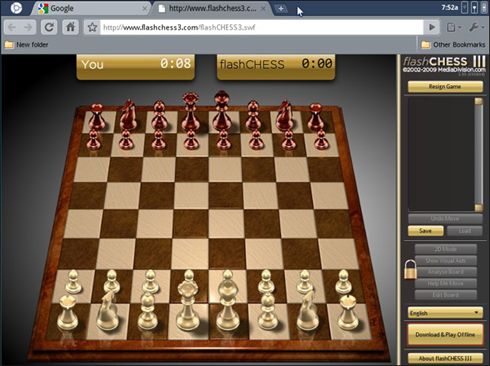Click the Resign Game button
Viewport: 490px width, 366px height.
445,87
